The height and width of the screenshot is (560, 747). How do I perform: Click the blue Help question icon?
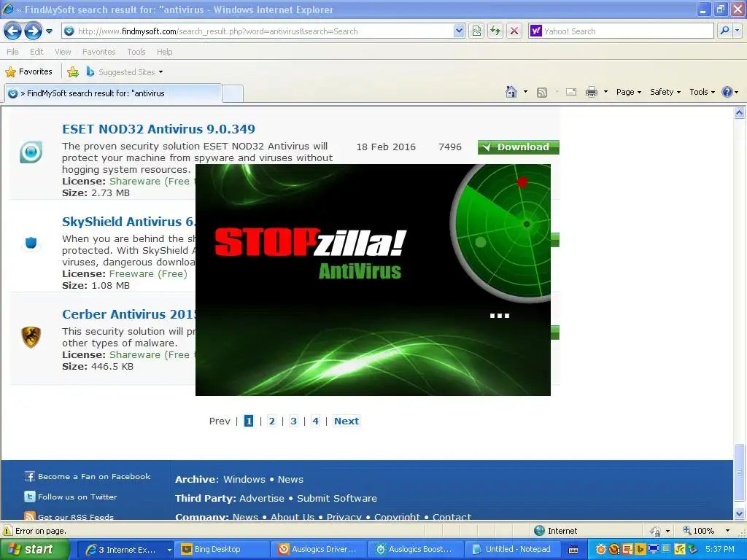pyautogui.click(x=727, y=92)
